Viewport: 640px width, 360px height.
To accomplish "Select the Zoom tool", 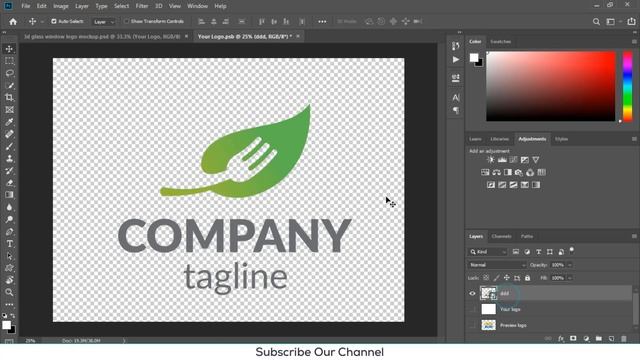I will tap(9, 292).
